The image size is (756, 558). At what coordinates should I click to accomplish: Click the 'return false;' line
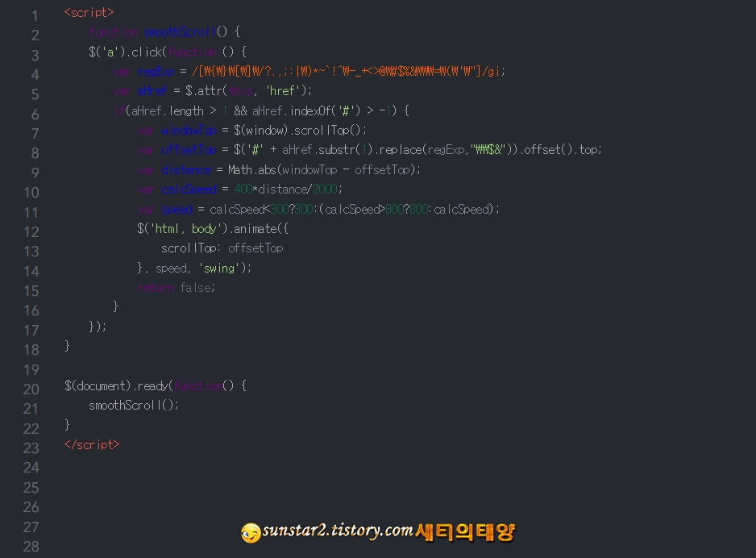pyautogui.click(x=176, y=288)
